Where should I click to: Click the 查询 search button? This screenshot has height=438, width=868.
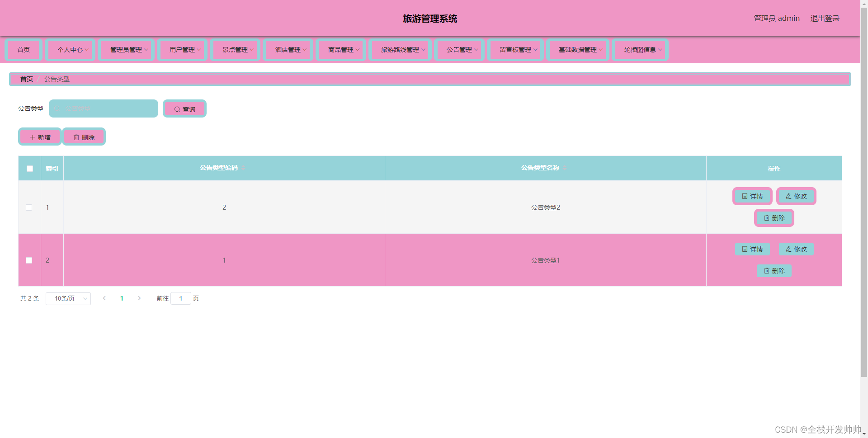[184, 109]
